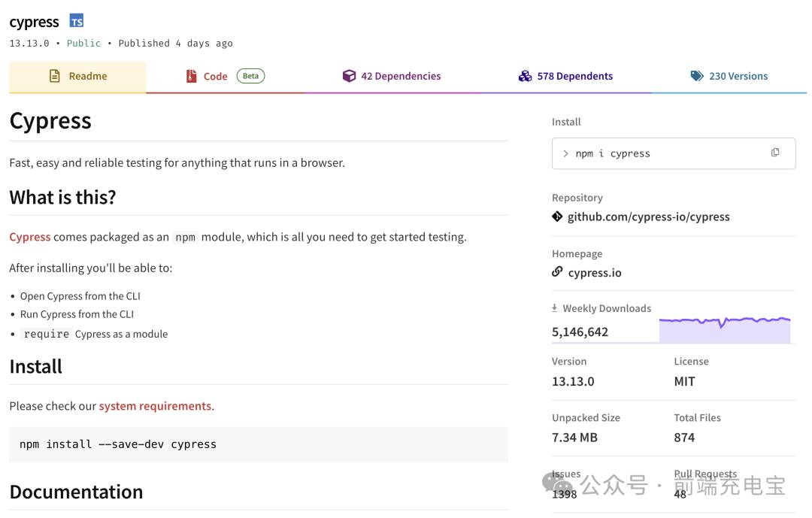Click the Documentation heading
812x518 pixels.
76,492
